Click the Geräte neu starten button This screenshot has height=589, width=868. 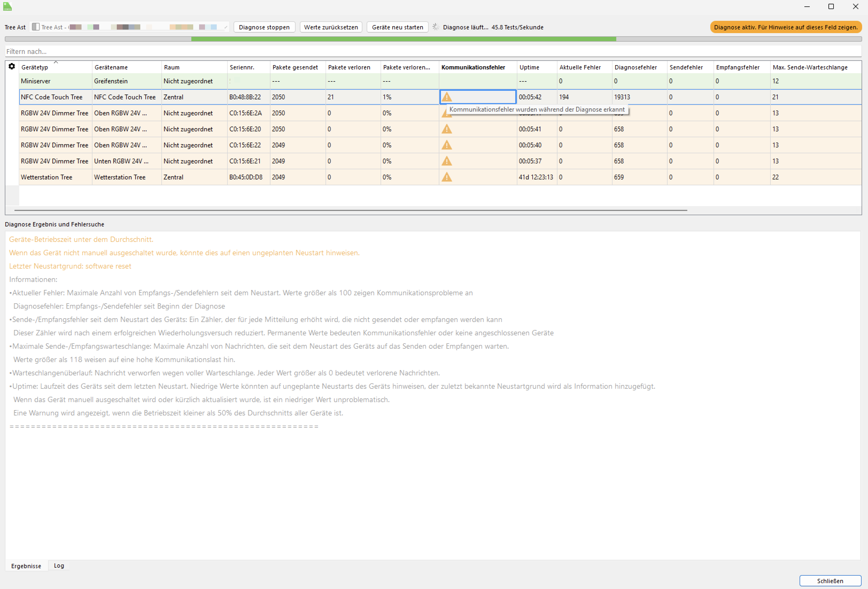397,27
